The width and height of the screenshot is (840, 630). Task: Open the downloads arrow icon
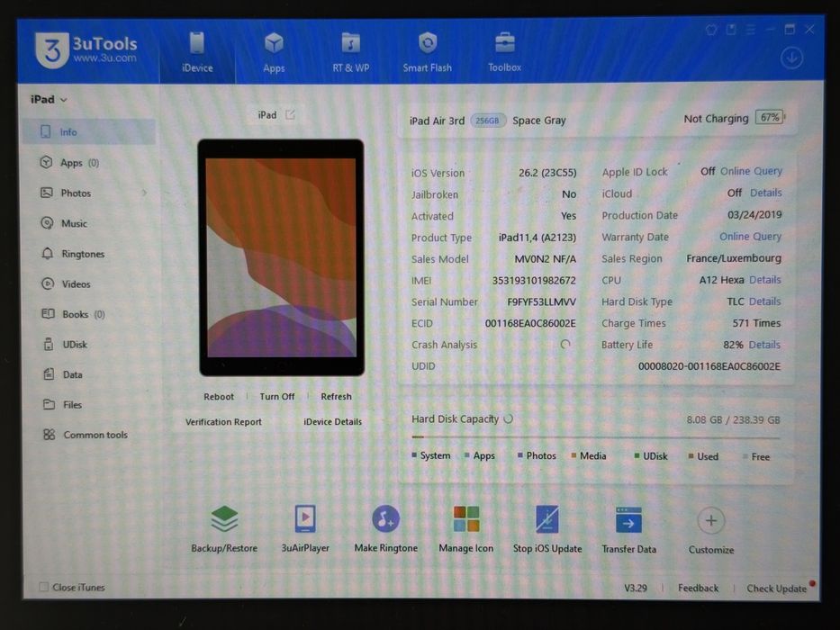tap(791, 58)
